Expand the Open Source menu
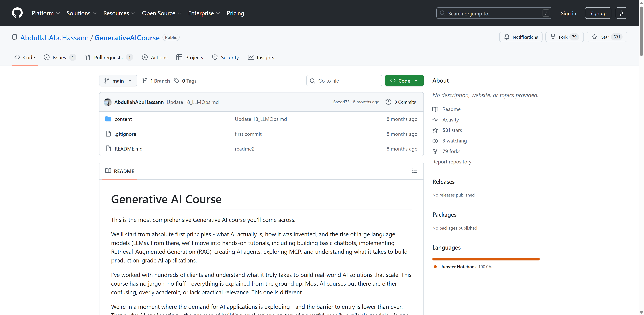The height and width of the screenshot is (315, 644). [162, 13]
